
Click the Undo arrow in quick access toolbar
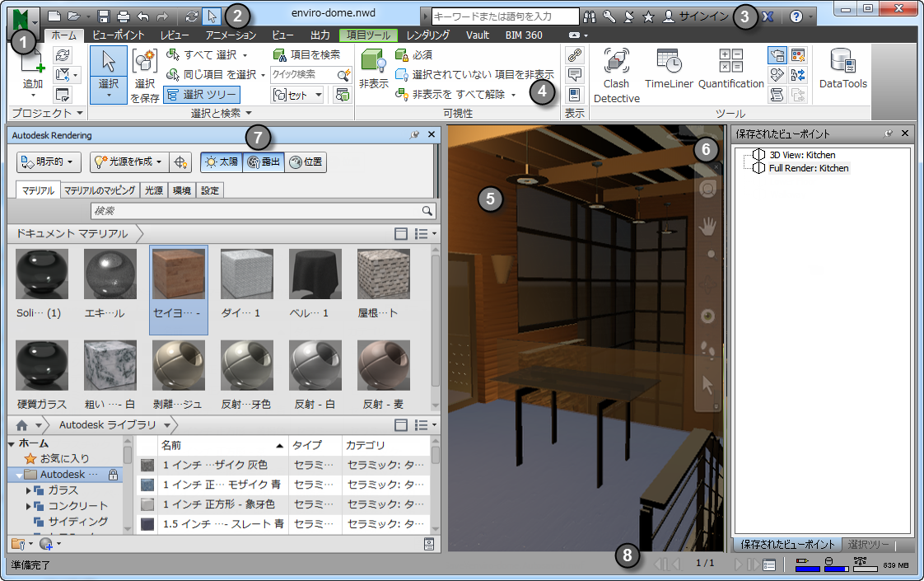click(x=142, y=16)
